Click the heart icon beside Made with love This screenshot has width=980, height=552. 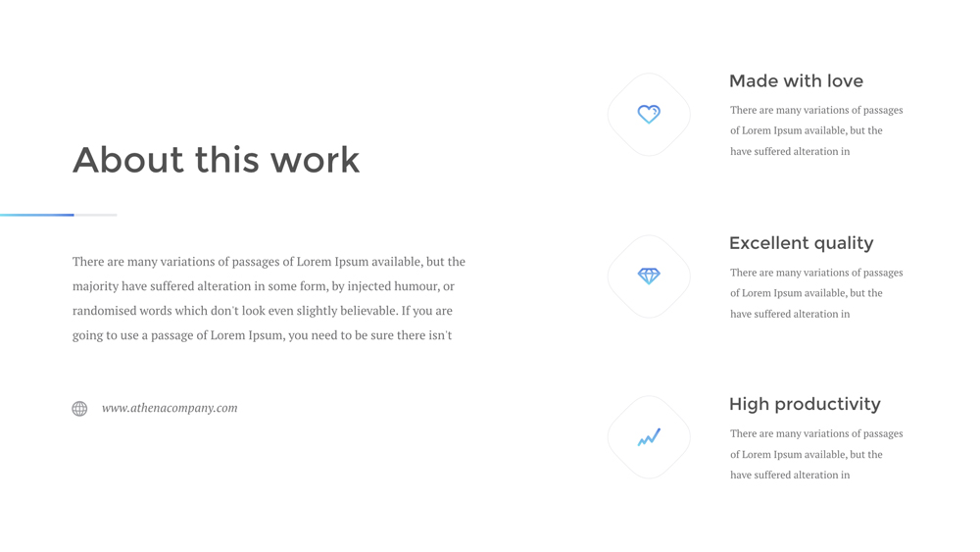click(649, 114)
